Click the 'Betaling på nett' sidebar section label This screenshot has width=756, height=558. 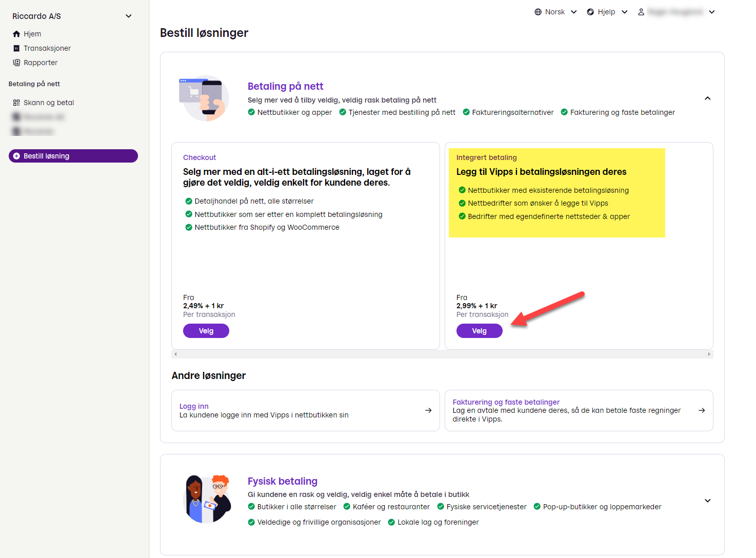tap(34, 84)
